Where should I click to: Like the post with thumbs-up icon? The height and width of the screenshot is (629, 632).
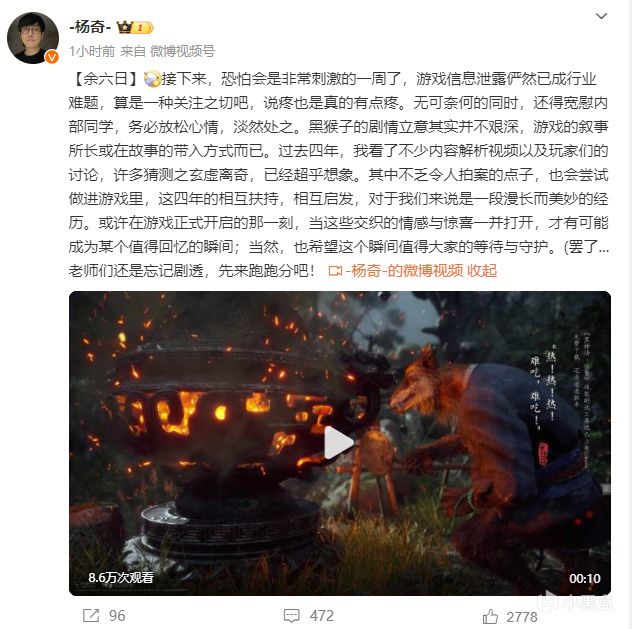pyautogui.click(x=490, y=617)
